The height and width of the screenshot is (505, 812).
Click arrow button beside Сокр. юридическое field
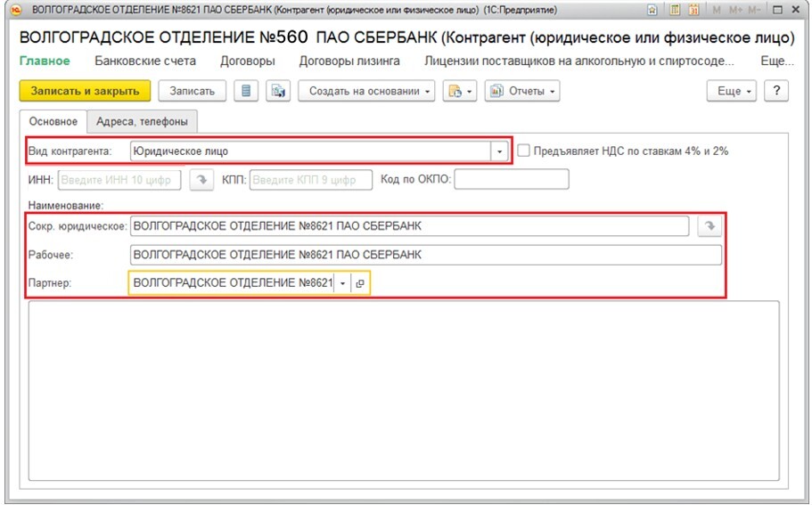pos(709,226)
